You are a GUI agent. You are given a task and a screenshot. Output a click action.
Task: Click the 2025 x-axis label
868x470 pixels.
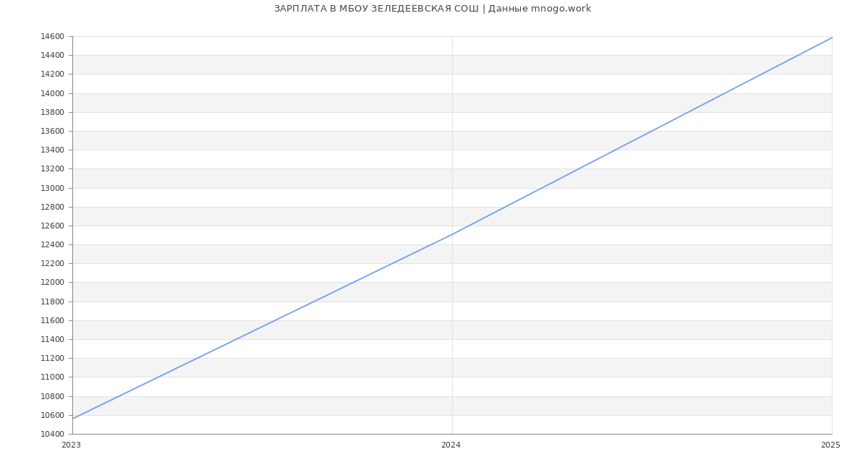tap(830, 445)
